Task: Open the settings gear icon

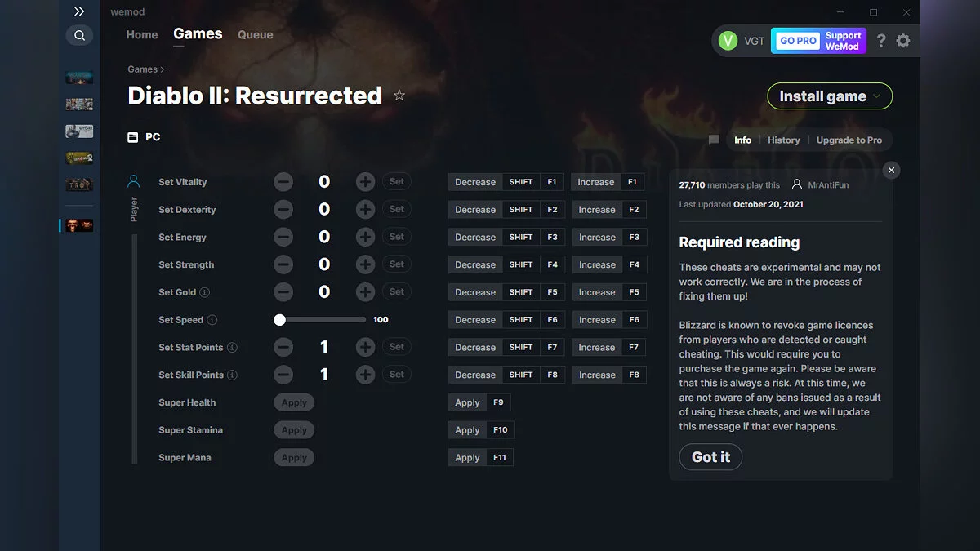Action: pos(903,40)
